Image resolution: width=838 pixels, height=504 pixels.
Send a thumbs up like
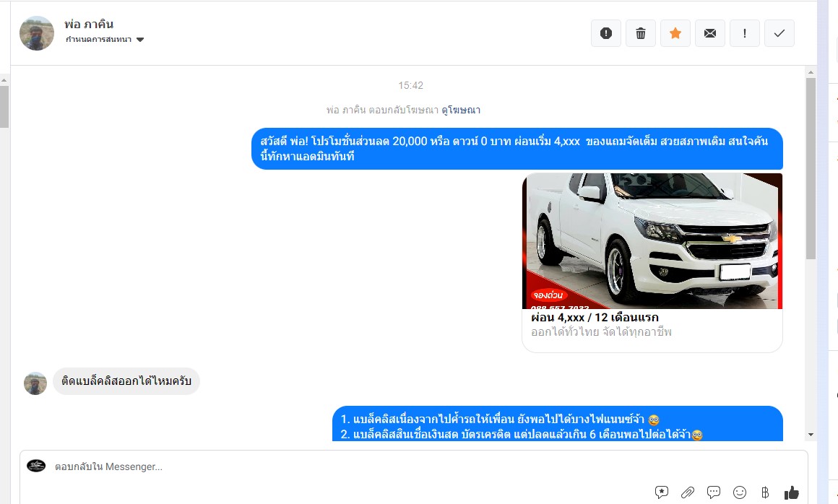(x=792, y=492)
